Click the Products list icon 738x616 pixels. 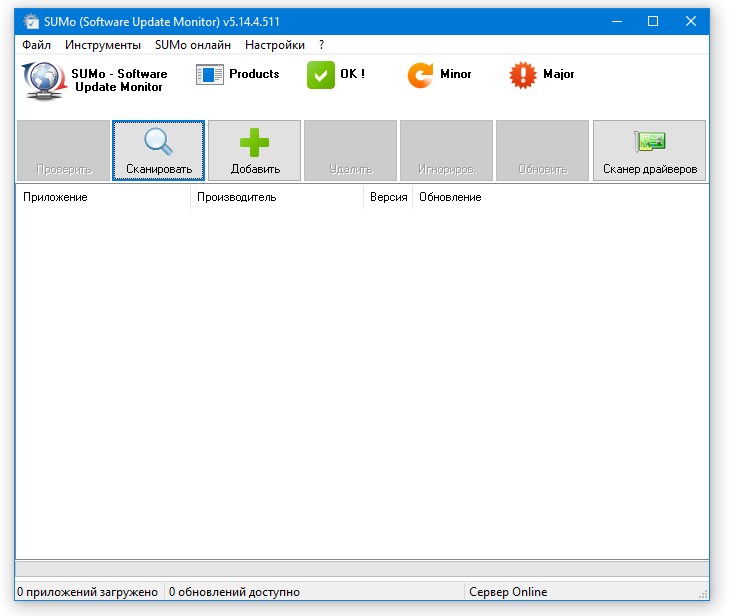[209, 75]
